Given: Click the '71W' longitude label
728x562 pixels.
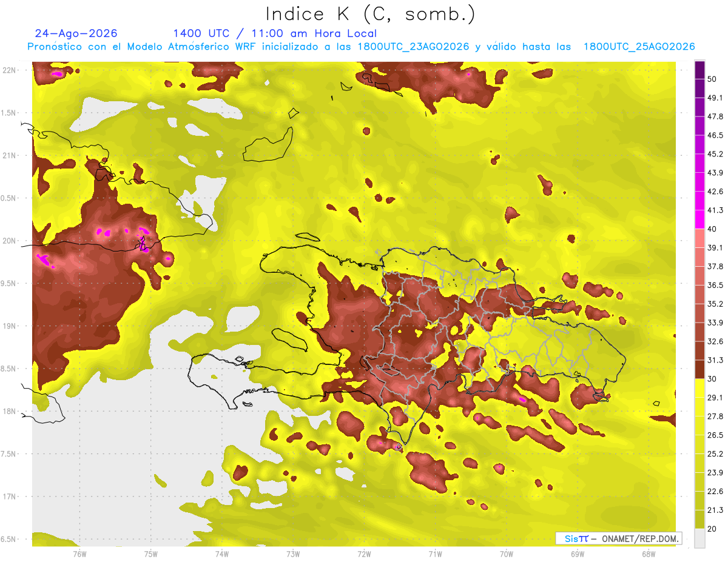Looking at the screenshot, I should (x=435, y=554).
